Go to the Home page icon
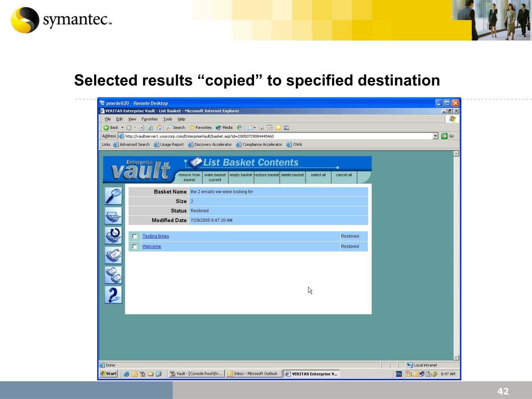 pyautogui.click(x=158, y=128)
